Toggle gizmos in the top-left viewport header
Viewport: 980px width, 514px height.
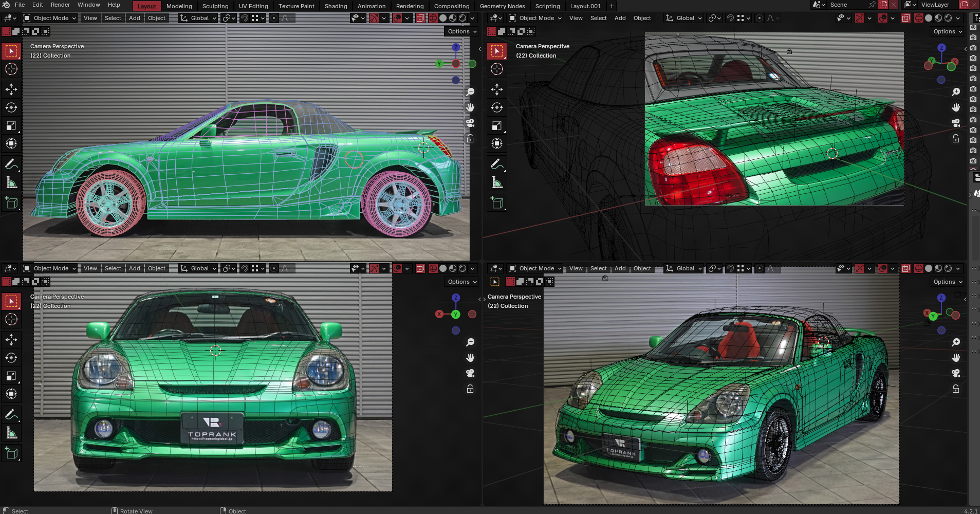click(x=374, y=18)
